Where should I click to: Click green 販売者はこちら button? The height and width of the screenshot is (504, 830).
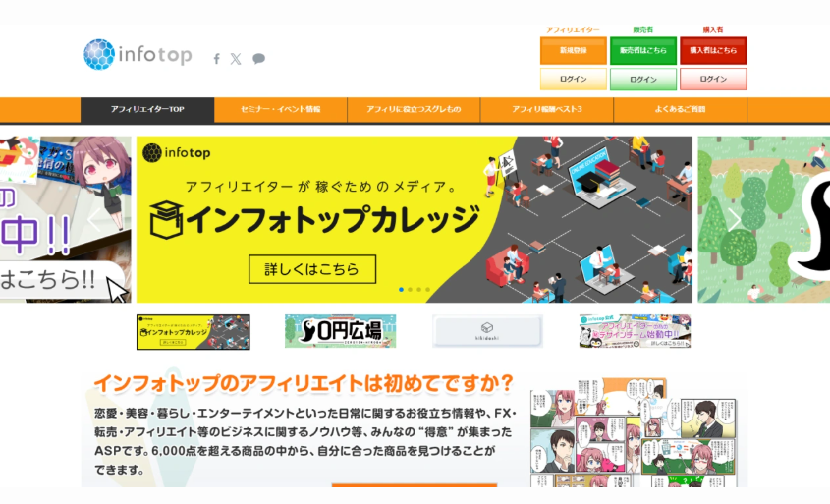point(643,50)
